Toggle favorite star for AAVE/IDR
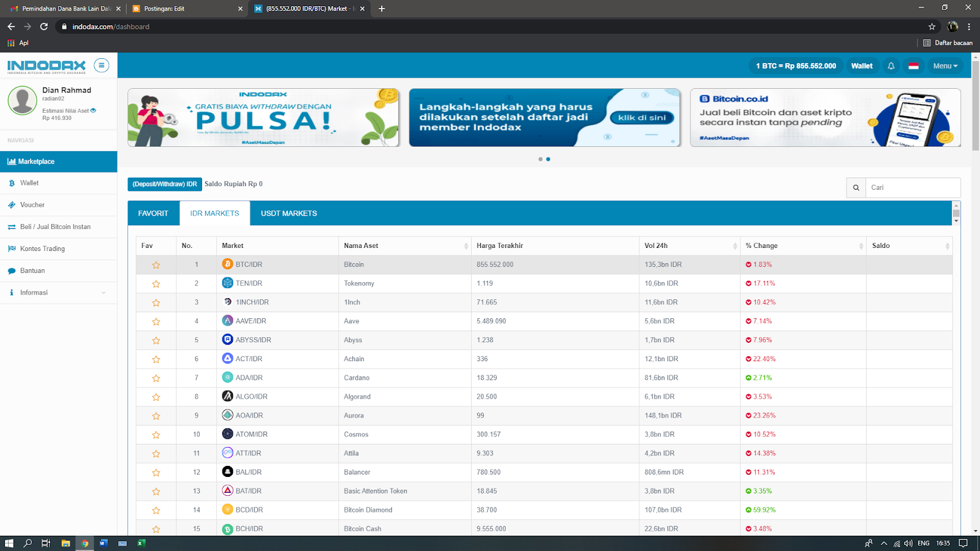 (156, 322)
